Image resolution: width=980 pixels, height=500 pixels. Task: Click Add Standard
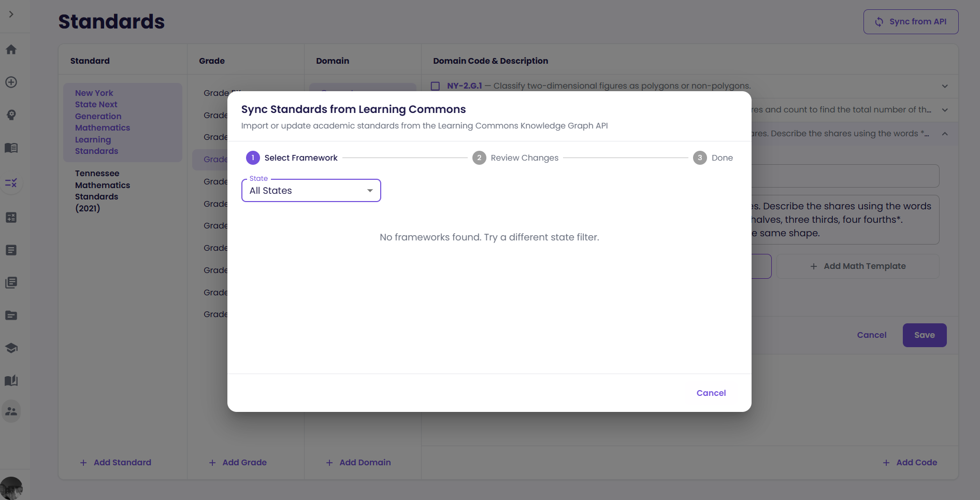click(116, 463)
